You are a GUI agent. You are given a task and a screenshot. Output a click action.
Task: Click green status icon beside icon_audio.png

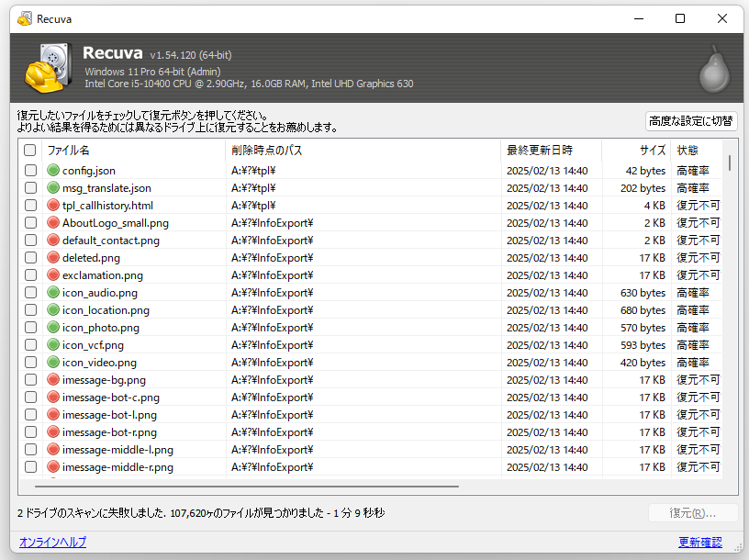coord(53,293)
